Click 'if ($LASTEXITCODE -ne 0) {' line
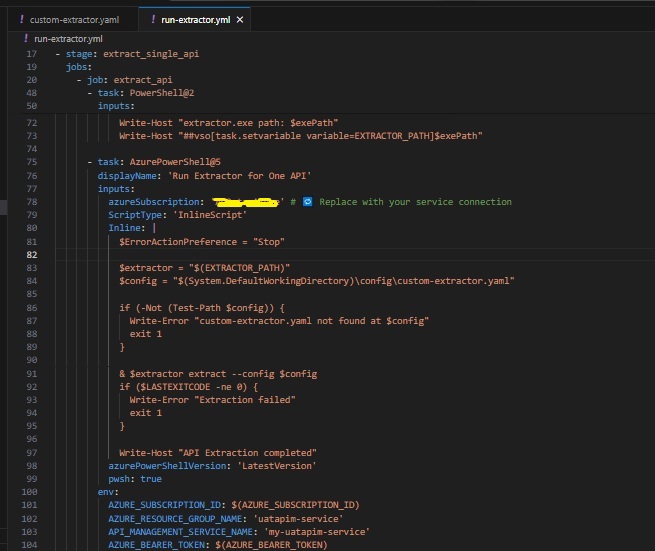The image size is (655, 551). pyautogui.click(x=188, y=387)
